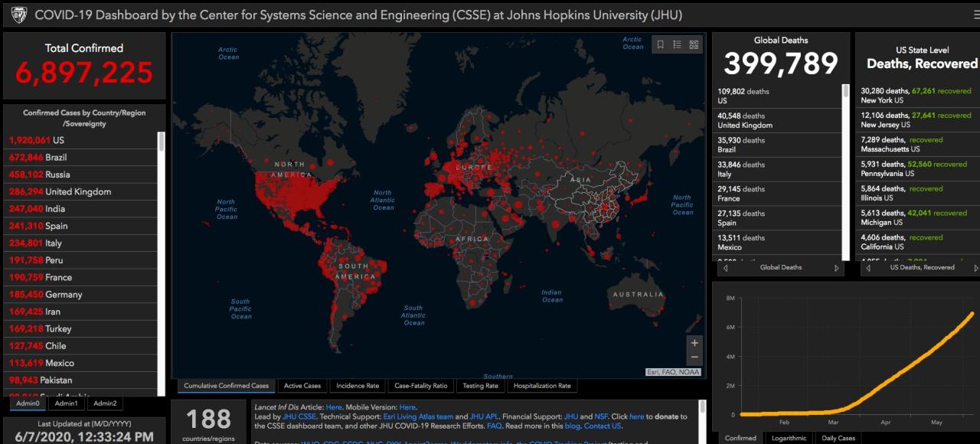Switch chart to Daily Cases view
This screenshot has width=980, height=444.
[x=838, y=438]
